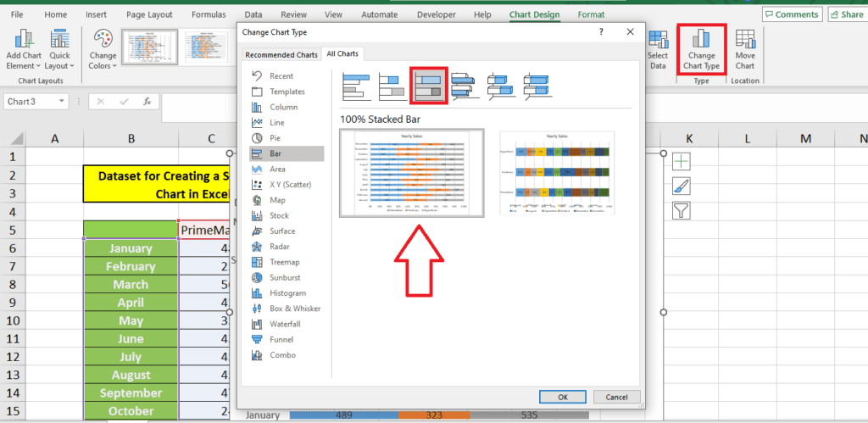Expand the Name Box dropdown
Viewport: 868px width, 423px height.
pos(61,102)
